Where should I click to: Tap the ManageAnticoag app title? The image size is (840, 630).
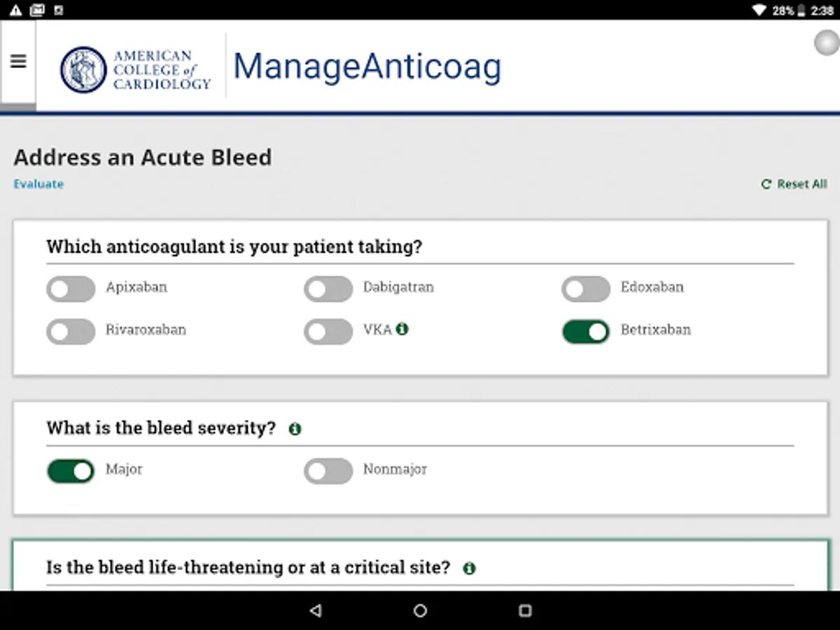click(367, 67)
